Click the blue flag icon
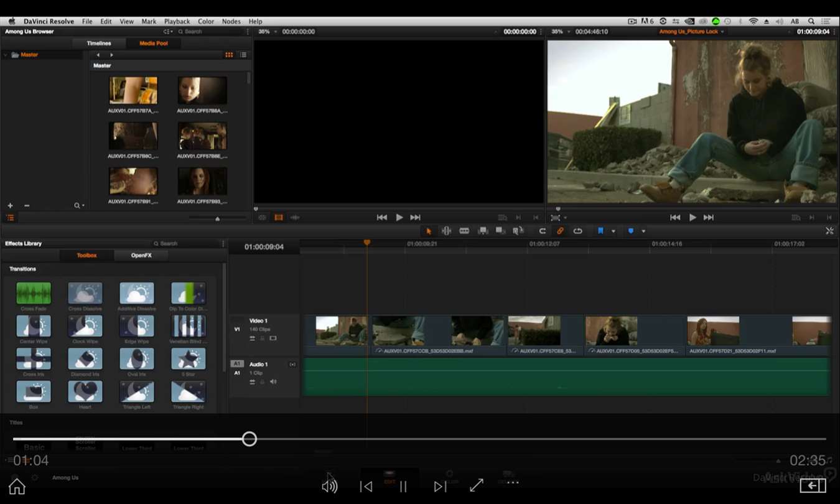Viewport: 840px width, 504px height. [x=600, y=231]
